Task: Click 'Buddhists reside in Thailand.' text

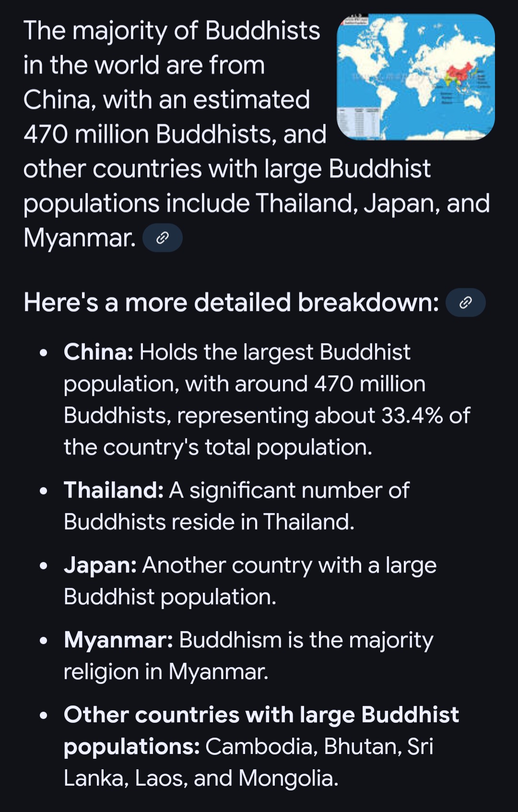Action: (209, 522)
